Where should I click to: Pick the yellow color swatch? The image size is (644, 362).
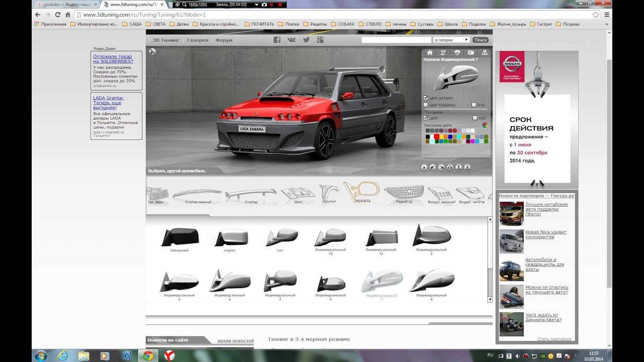coord(441,136)
